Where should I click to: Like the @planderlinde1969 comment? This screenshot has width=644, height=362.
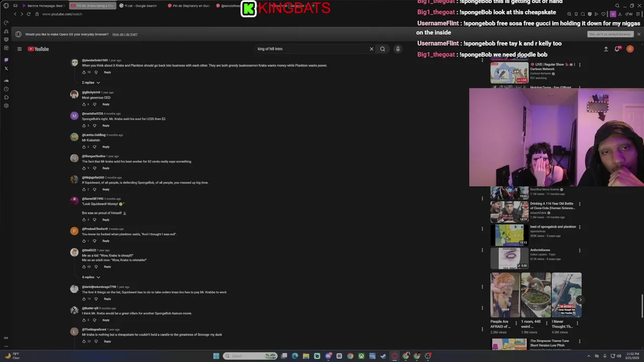[84, 72]
